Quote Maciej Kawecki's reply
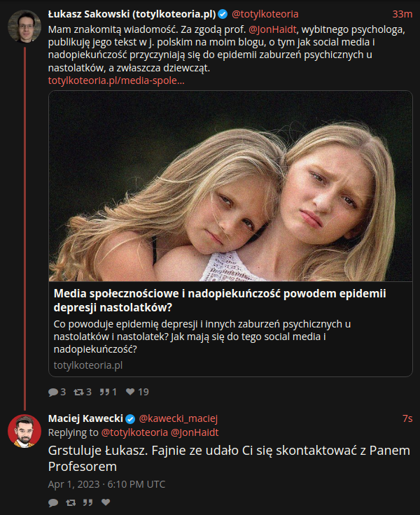Viewport: 420px width, 515px height. pos(87,502)
